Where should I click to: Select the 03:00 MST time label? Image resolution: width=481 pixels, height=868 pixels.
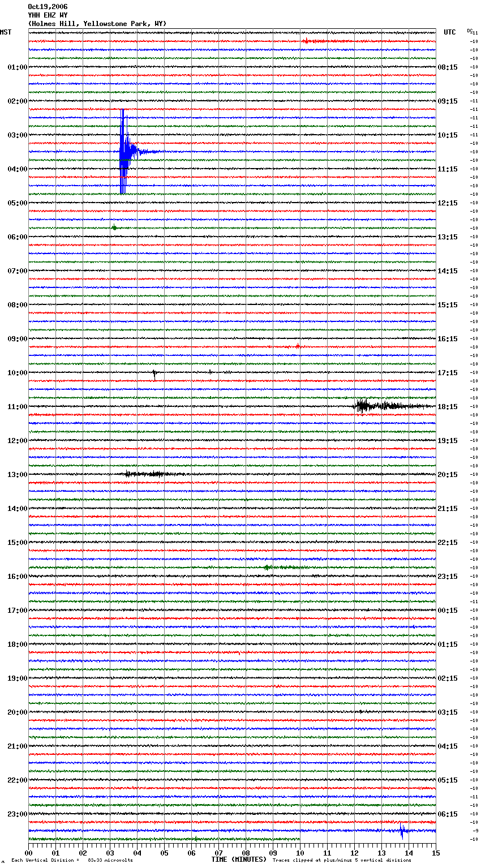(x=18, y=135)
